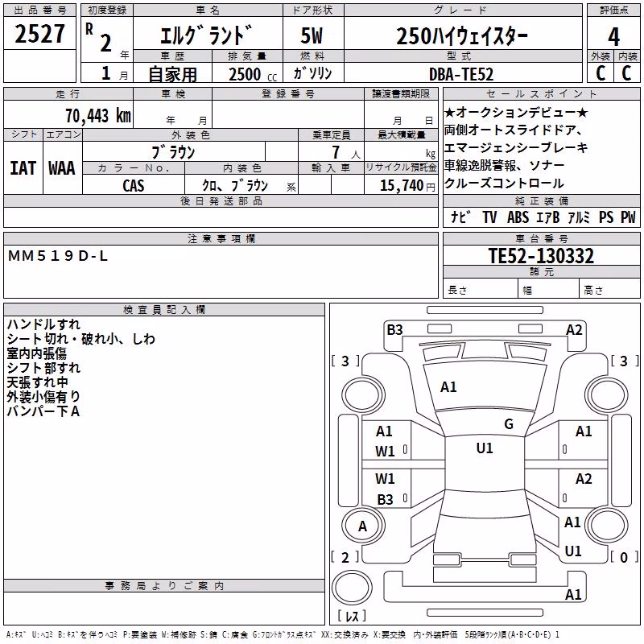
Task: Click the front-right tire circle
Action: tap(607, 396)
